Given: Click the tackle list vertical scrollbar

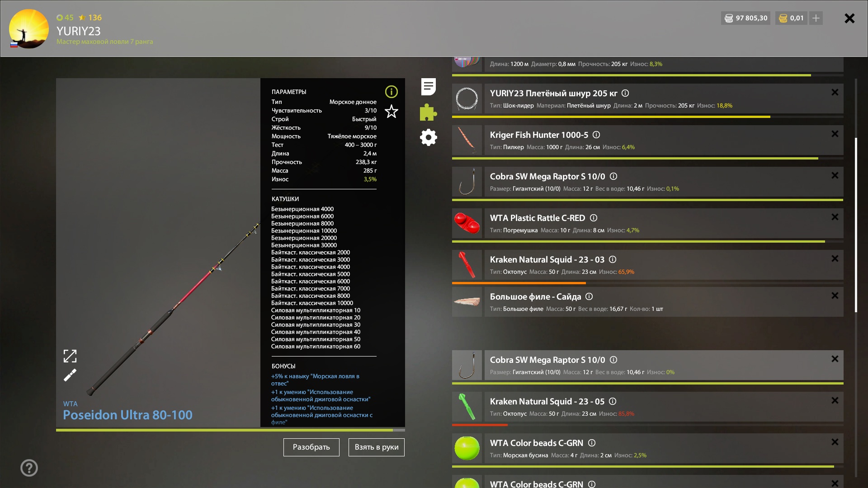Looking at the screenshot, I should tap(856, 225).
